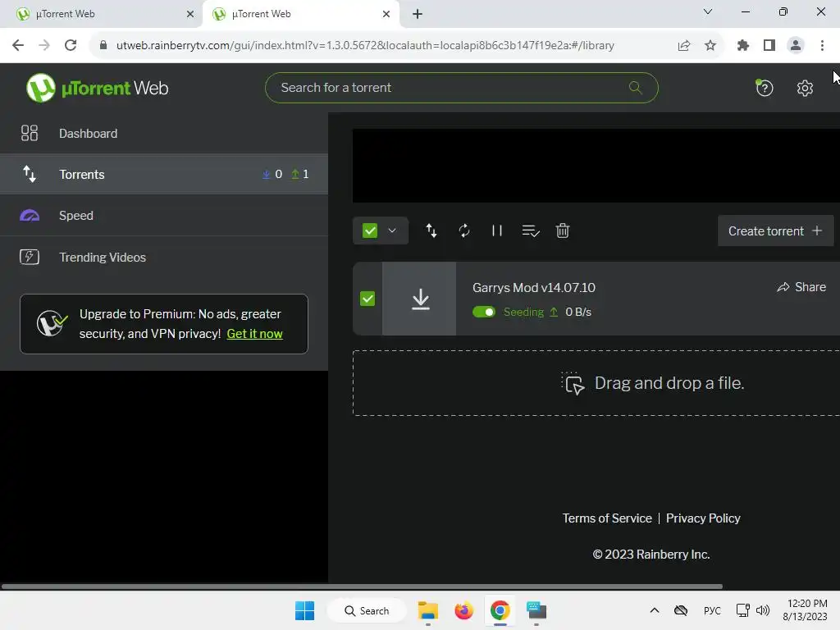Click the volume icon in system tray

762,610
